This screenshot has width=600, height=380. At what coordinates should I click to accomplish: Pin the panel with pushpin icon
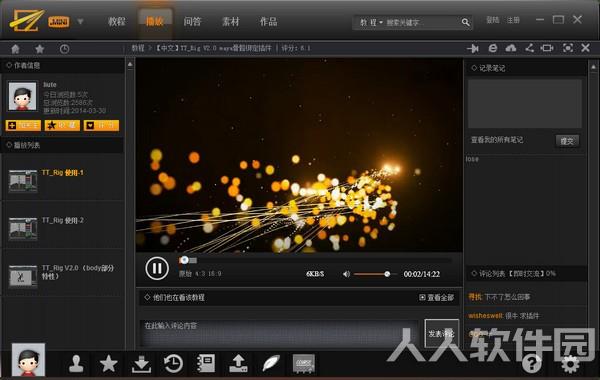click(473, 48)
